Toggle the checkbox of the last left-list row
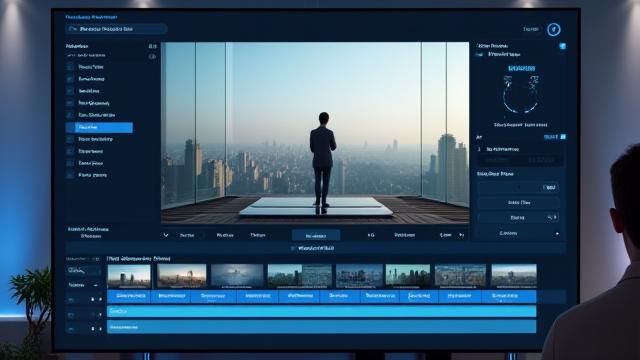The height and width of the screenshot is (360, 640). point(70,175)
